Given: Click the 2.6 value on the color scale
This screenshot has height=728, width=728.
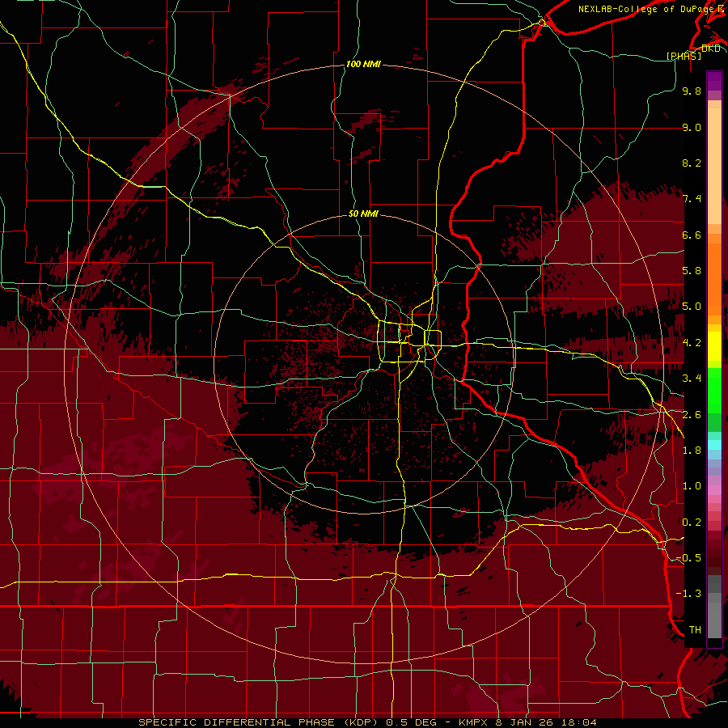Looking at the screenshot, I should coord(692,415).
